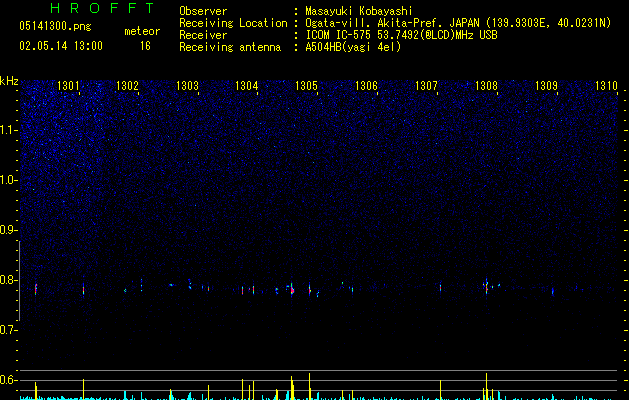Click the HROFFT title text
The height and width of the screenshot is (400, 629).
pyautogui.click(x=102, y=8)
